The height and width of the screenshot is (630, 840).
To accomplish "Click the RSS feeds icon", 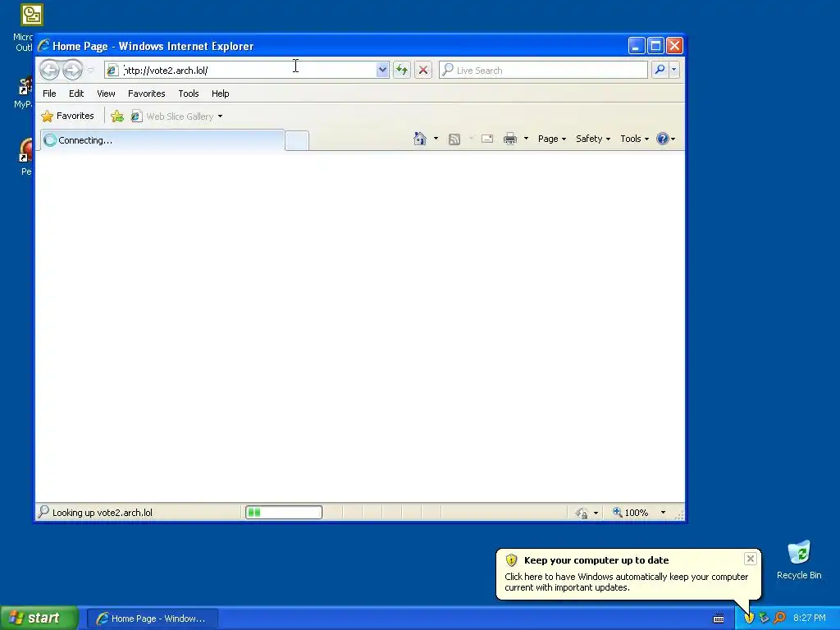I will [x=454, y=139].
